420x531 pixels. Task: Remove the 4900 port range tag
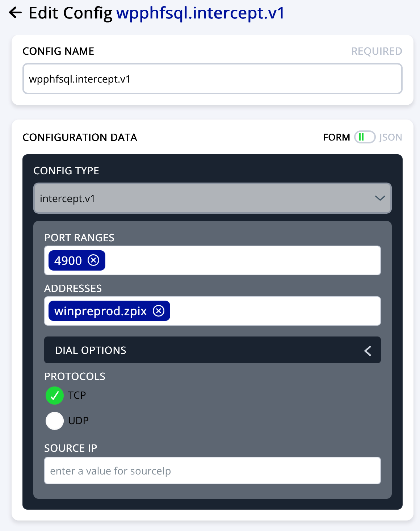pos(93,260)
